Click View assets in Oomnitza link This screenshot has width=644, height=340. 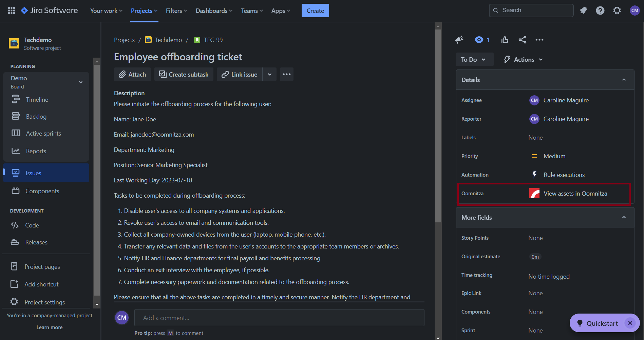(x=575, y=194)
